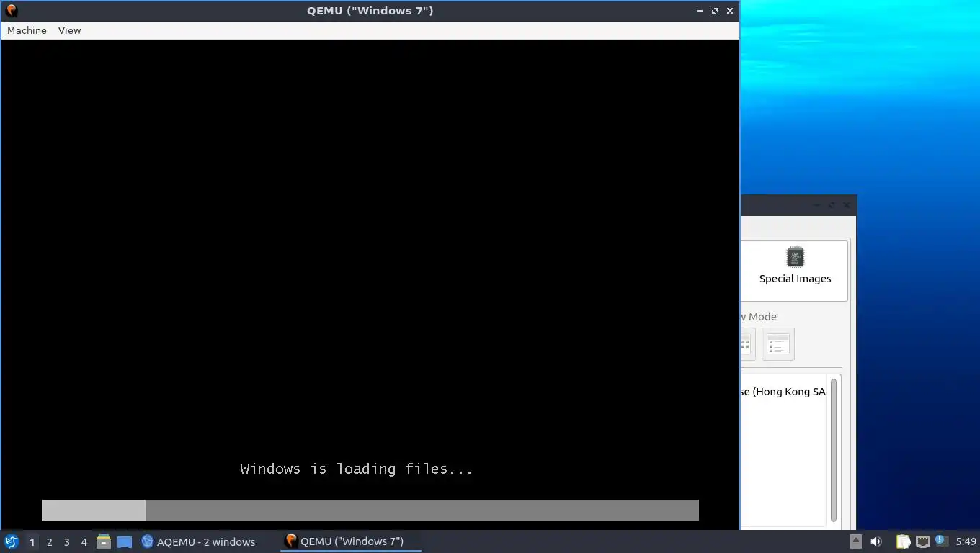980x553 pixels.
Task: Open the file manager drawer icon in taskbar
Action: click(x=104, y=541)
